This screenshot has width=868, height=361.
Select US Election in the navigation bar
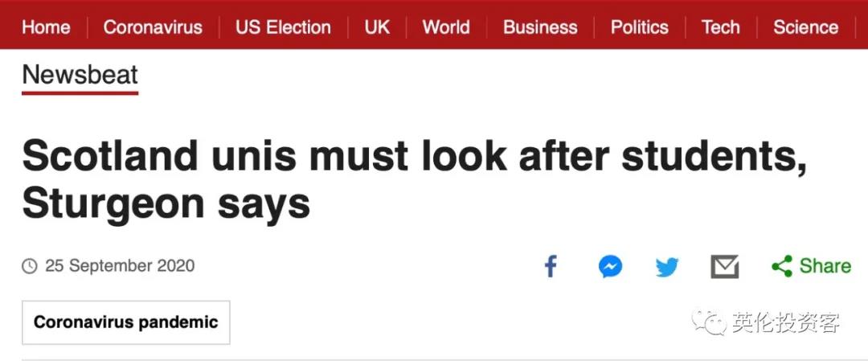(x=283, y=27)
